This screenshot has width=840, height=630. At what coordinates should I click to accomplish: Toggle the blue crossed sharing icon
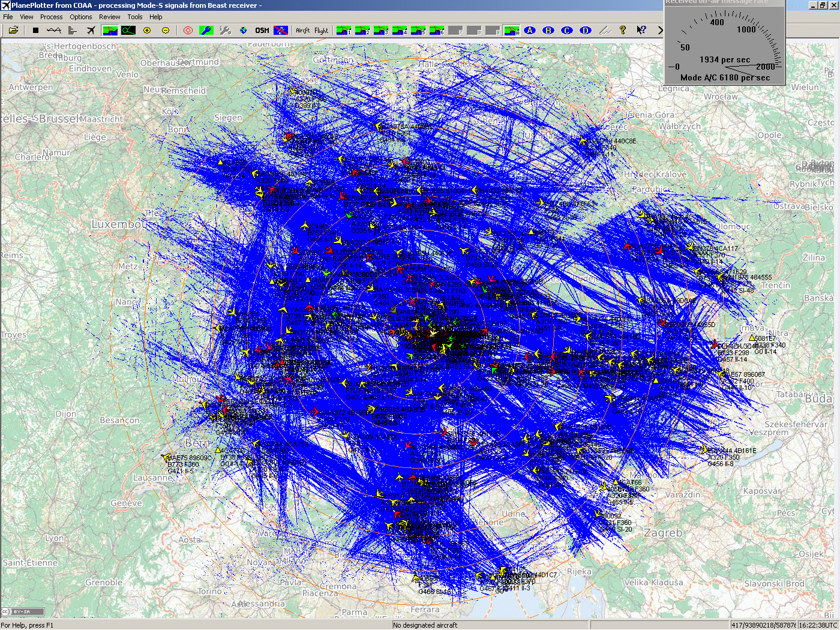coord(280,30)
